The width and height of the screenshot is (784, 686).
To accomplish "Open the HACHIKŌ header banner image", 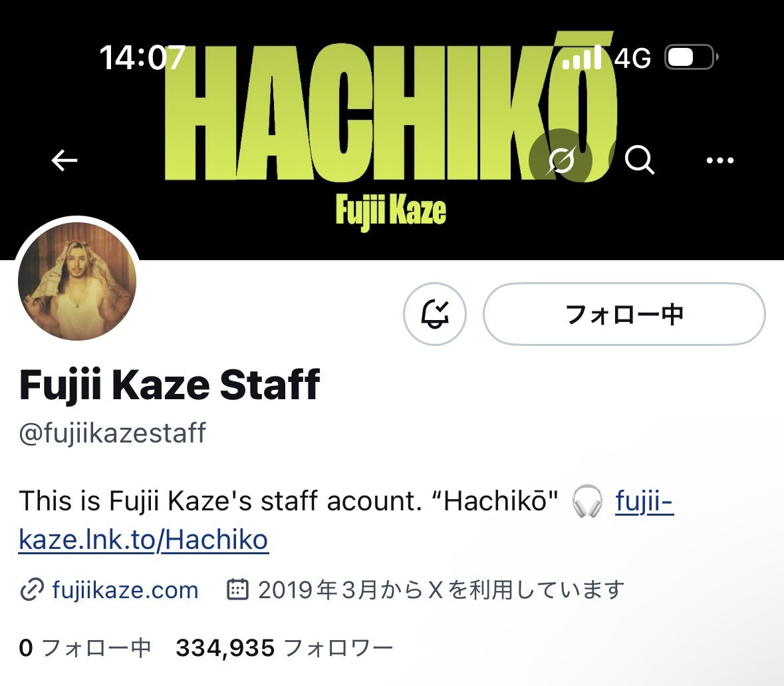I will [392, 130].
